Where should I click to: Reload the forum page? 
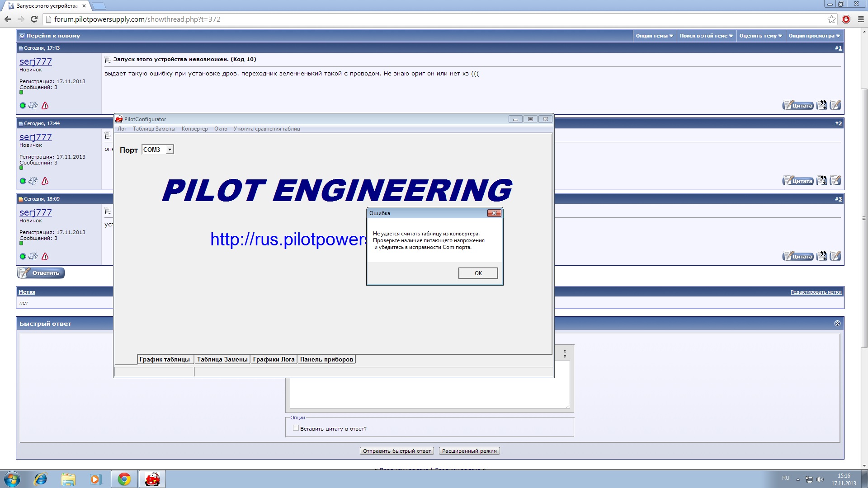(34, 19)
